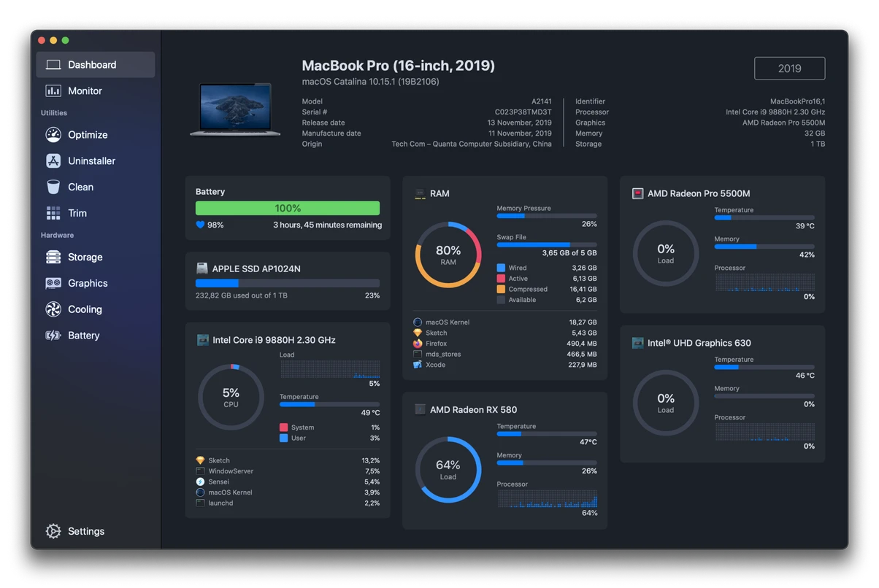Click the MacBook Pro laptop image
Viewport: 879px width, 588px height.
click(235, 109)
